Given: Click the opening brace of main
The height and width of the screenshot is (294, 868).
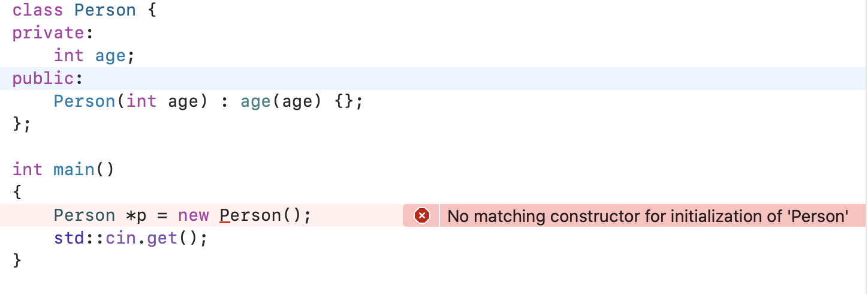Looking at the screenshot, I should click(17, 193).
